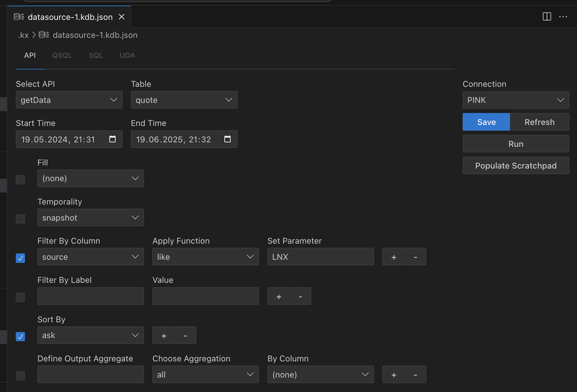This screenshot has height=392, width=577.
Task: Add another Sort By row
Action: coord(163,336)
